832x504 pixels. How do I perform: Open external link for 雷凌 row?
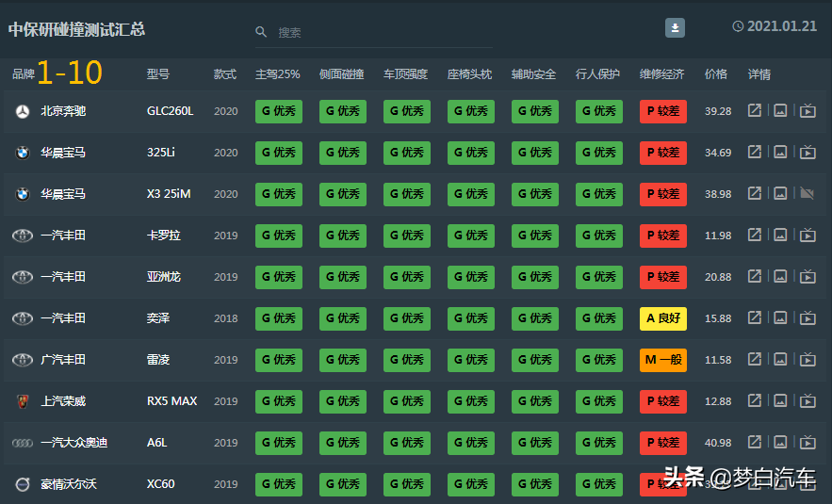click(754, 359)
